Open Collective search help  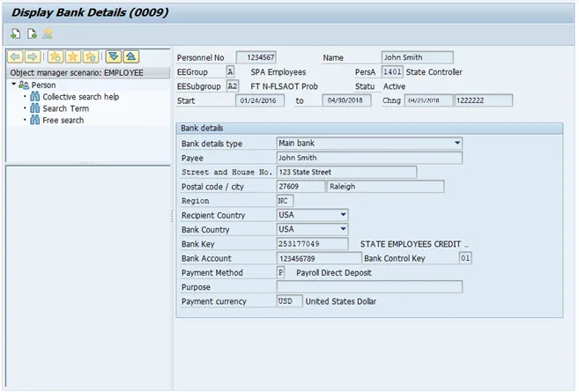81,97
